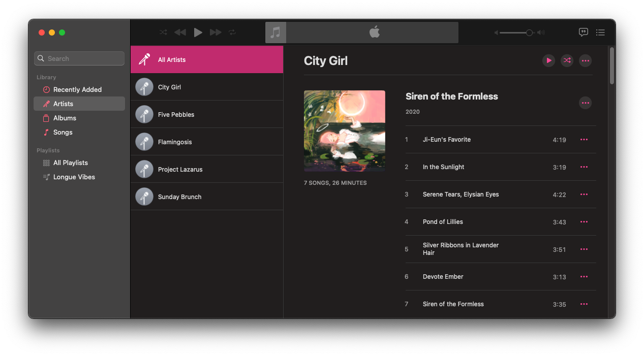Screen dimensions: 644x356
Task: Click the Five Pebbles microphone avatar
Action: (144, 114)
